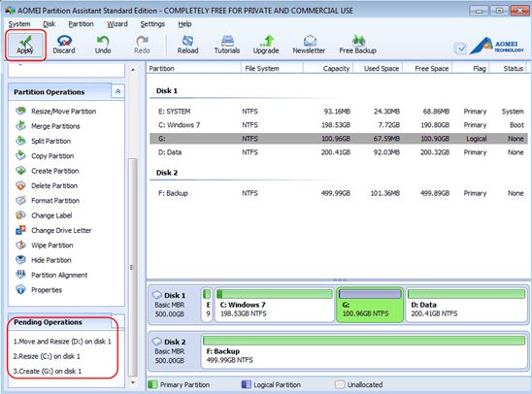The height and width of the screenshot is (394, 532).
Task: Click the Redo toolbar button
Action: [142, 45]
